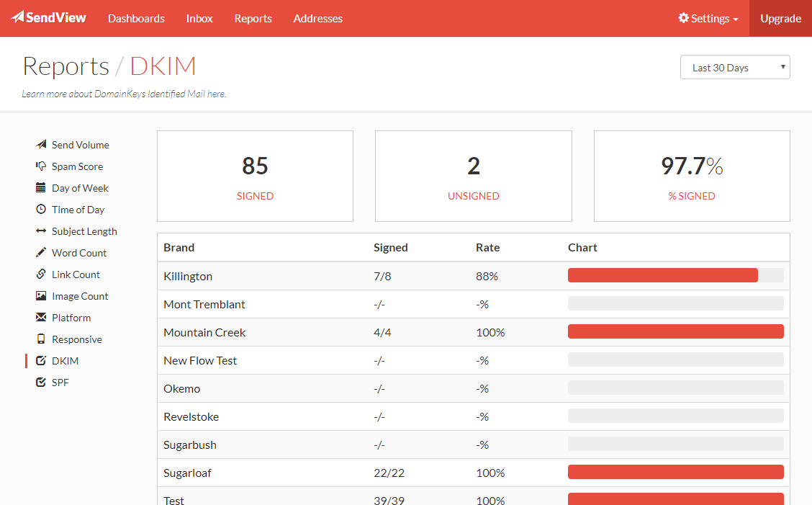Go to Inbox in top navigation
This screenshot has height=505, width=812.
coord(199,18)
